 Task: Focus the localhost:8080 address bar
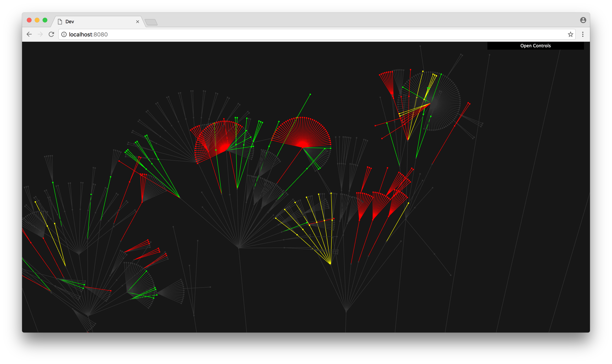click(x=317, y=34)
